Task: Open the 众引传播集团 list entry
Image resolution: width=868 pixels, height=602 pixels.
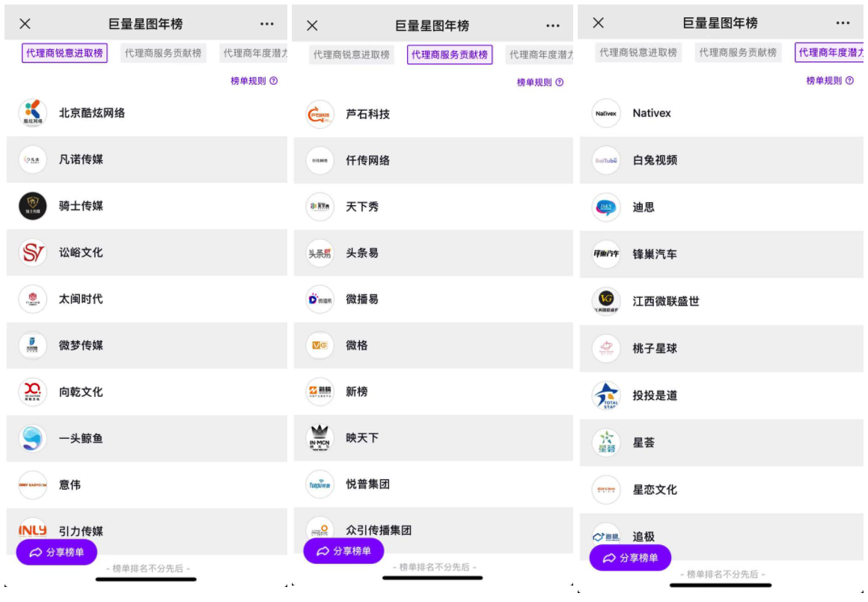Action: pyautogui.click(x=433, y=530)
